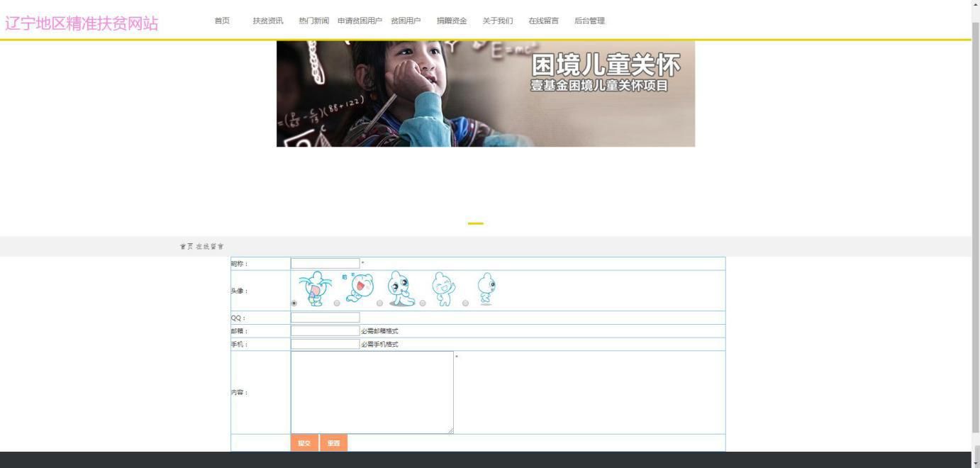Image resolution: width=980 pixels, height=468 pixels.
Task: Select the crying avatar radio button
Action: coord(294,303)
